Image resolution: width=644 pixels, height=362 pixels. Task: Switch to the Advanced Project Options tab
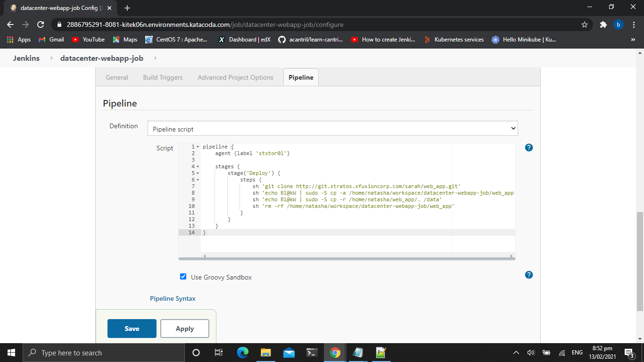pos(235,77)
